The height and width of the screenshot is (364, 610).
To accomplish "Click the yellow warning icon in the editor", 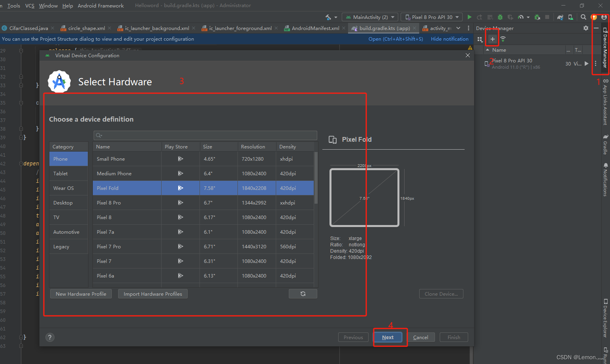I will tap(470, 48).
